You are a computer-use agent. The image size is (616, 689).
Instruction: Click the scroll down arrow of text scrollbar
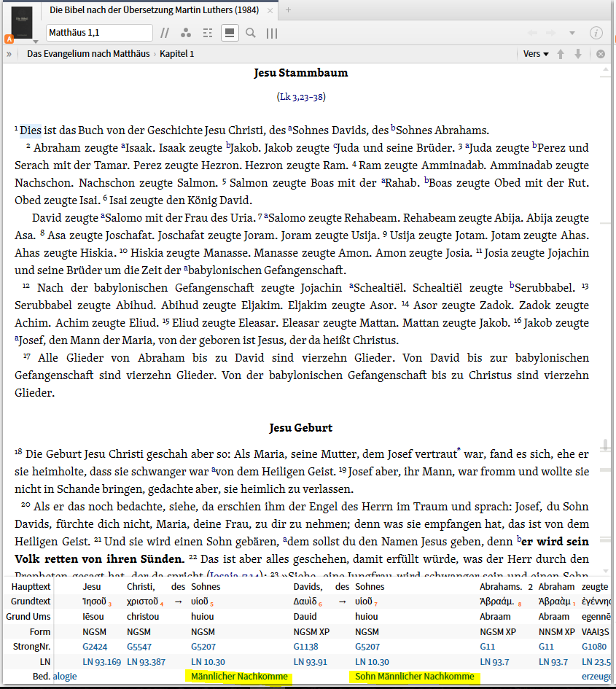(606, 571)
